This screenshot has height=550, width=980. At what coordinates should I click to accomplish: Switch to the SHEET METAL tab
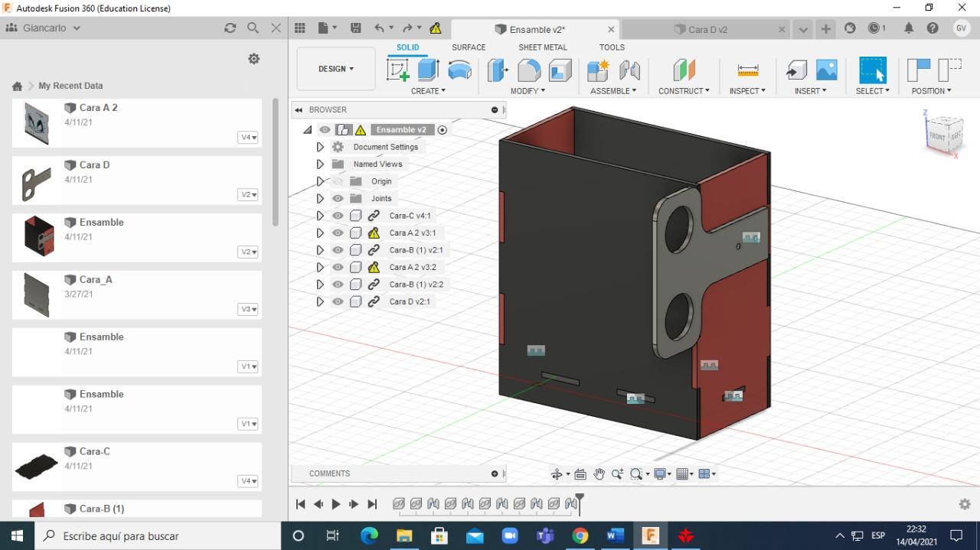coord(542,47)
